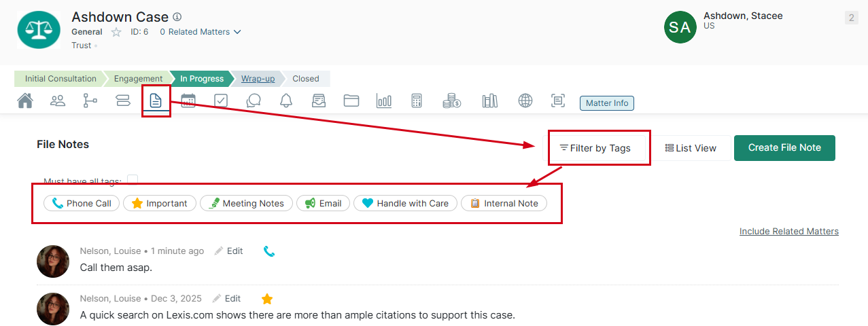Select the Closed stage tab
Viewport: 868px width, 326px height.
[306, 79]
